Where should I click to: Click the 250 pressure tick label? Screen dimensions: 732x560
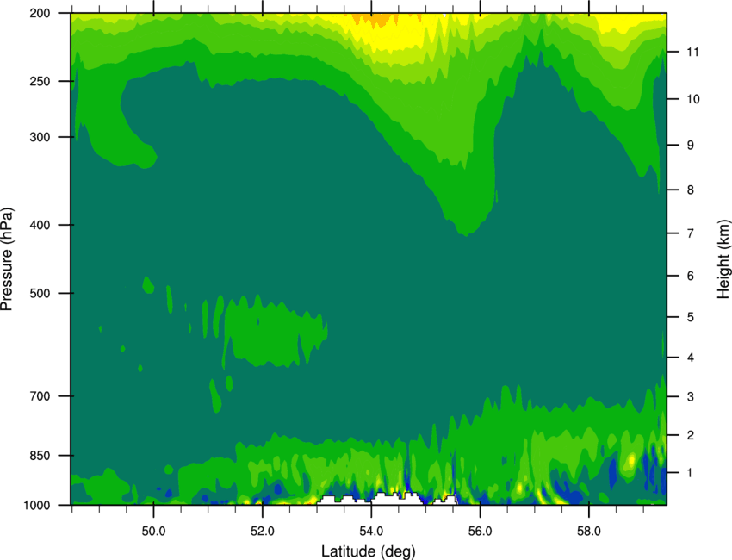(x=40, y=81)
